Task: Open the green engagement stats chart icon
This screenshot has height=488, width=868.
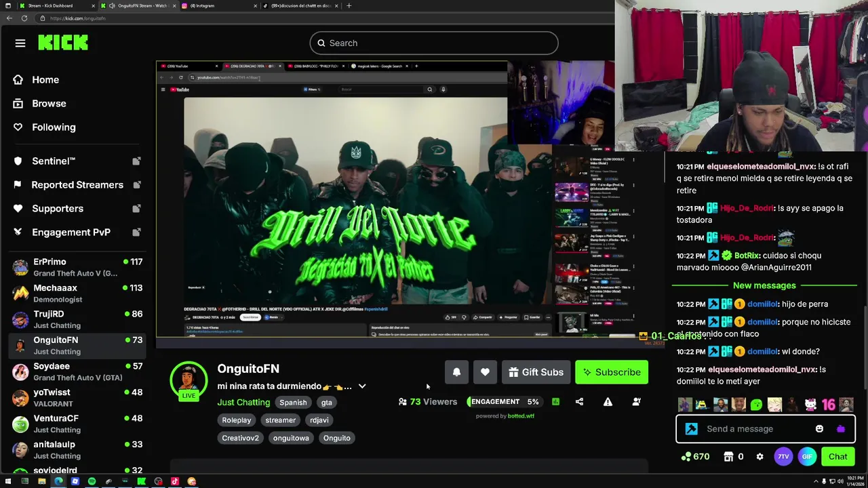Action: pyautogui.click(x=555, y=402)
